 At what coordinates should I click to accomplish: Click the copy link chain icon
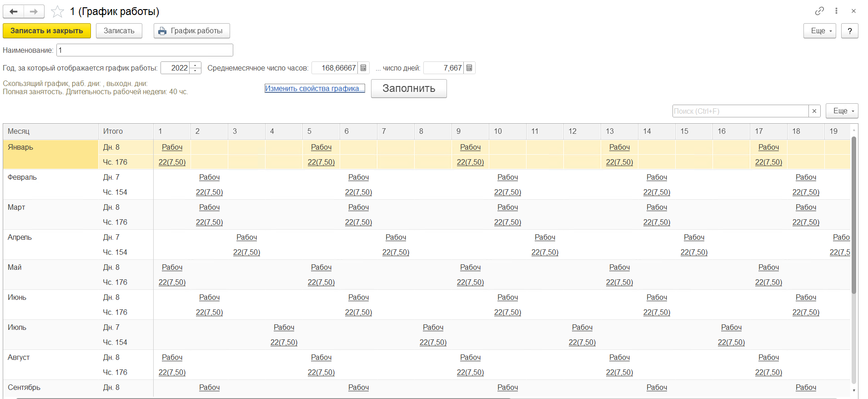point(819,11)
